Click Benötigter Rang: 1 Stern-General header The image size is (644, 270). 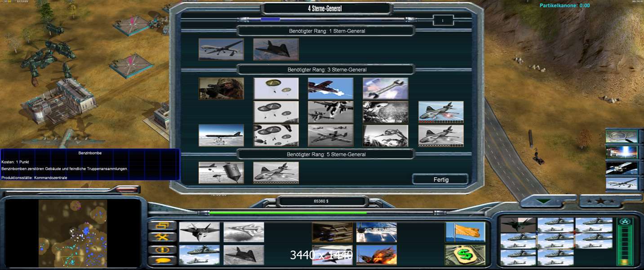point(327,31)
